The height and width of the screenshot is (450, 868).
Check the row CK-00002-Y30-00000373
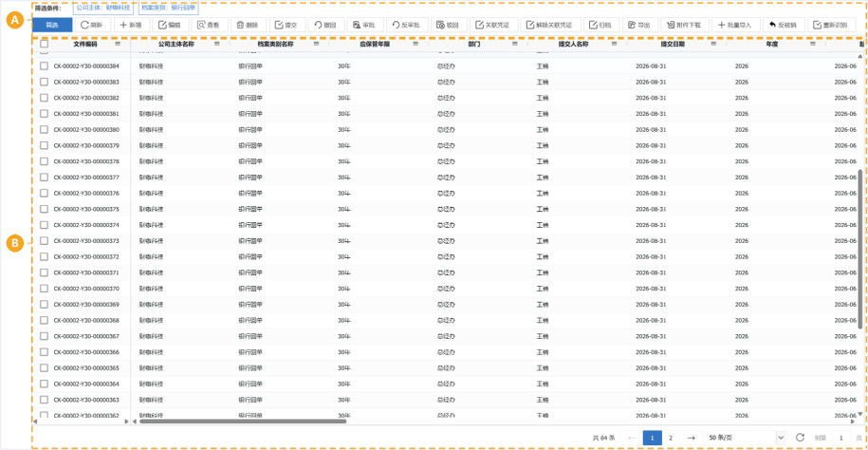(x=44, y=241)
